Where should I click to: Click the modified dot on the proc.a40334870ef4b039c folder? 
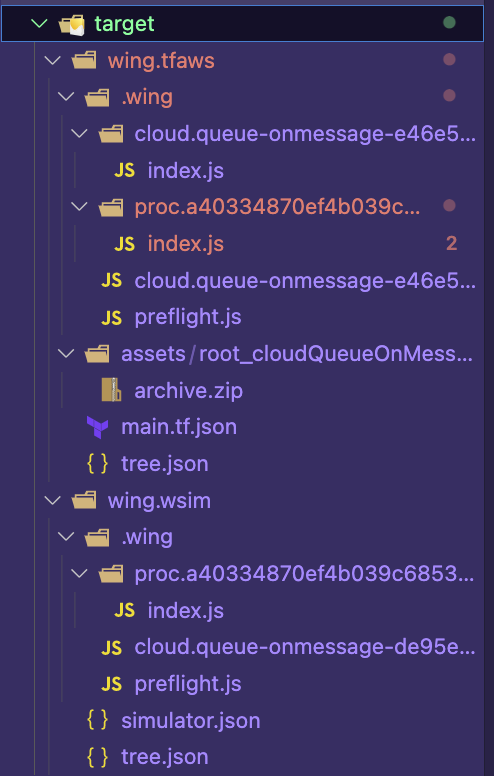tap(449, 206)
